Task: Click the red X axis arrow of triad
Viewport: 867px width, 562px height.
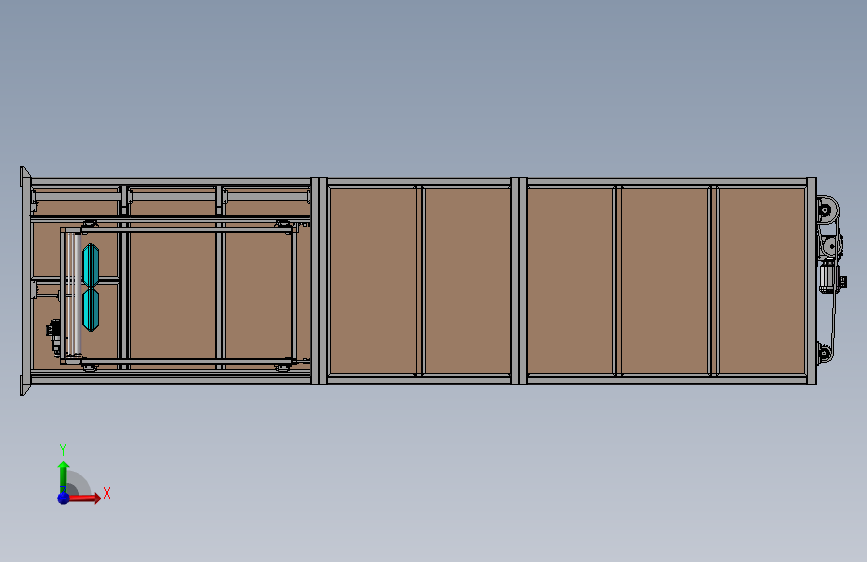Action: pos(84,498)
